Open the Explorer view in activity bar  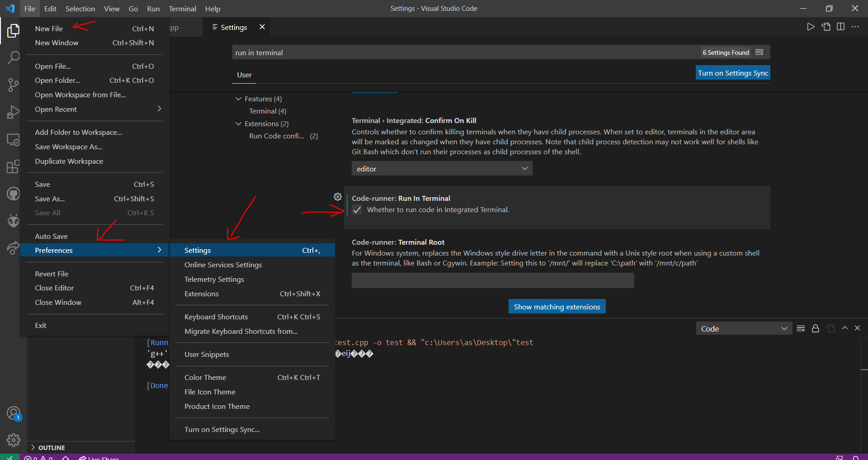tap(13, 30)
